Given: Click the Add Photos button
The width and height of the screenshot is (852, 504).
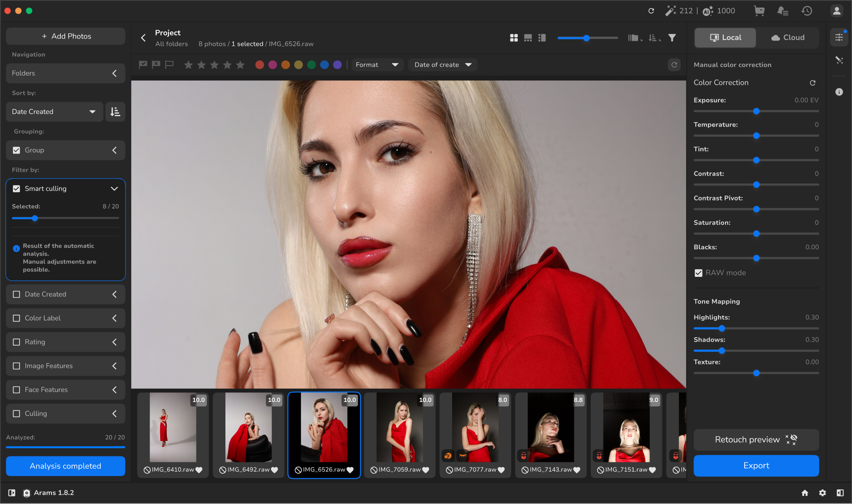Looking at the screenshot, I should click(65, 36).
